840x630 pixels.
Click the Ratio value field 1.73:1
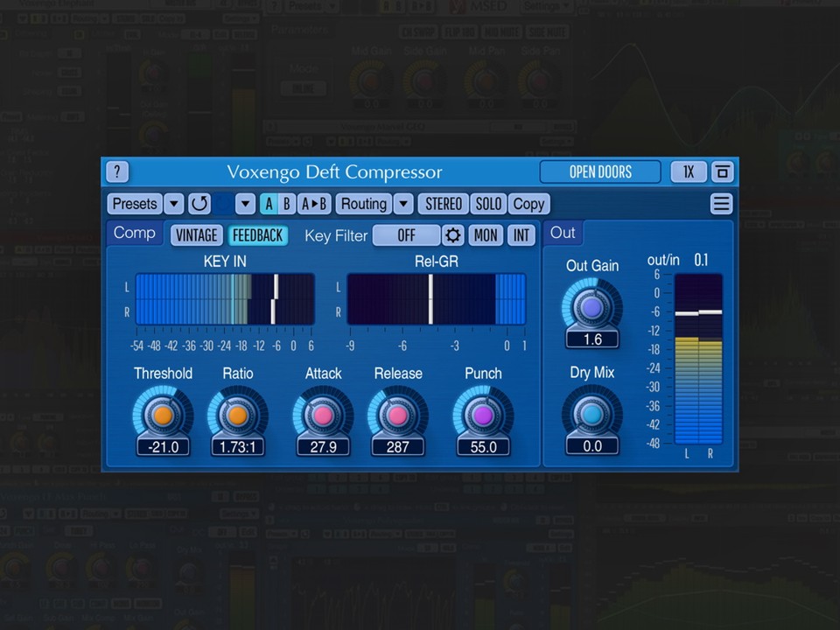pyautogui.click(x=238, y=447)
